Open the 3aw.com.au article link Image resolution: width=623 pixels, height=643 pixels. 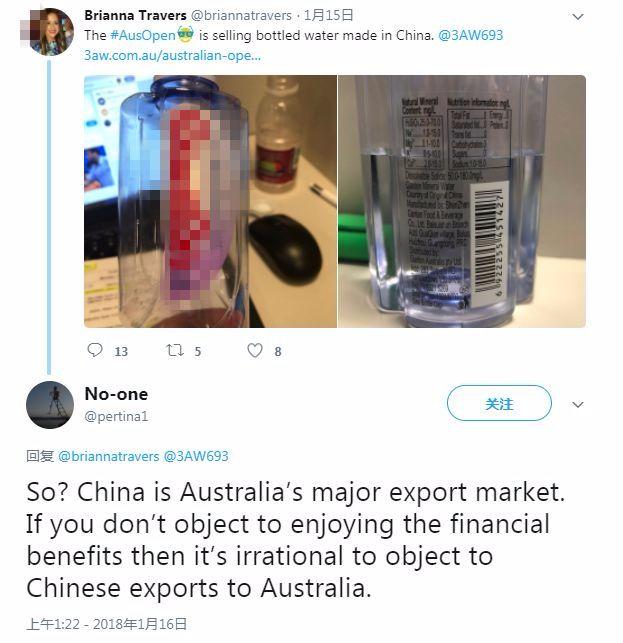click(x=172, y=55)
